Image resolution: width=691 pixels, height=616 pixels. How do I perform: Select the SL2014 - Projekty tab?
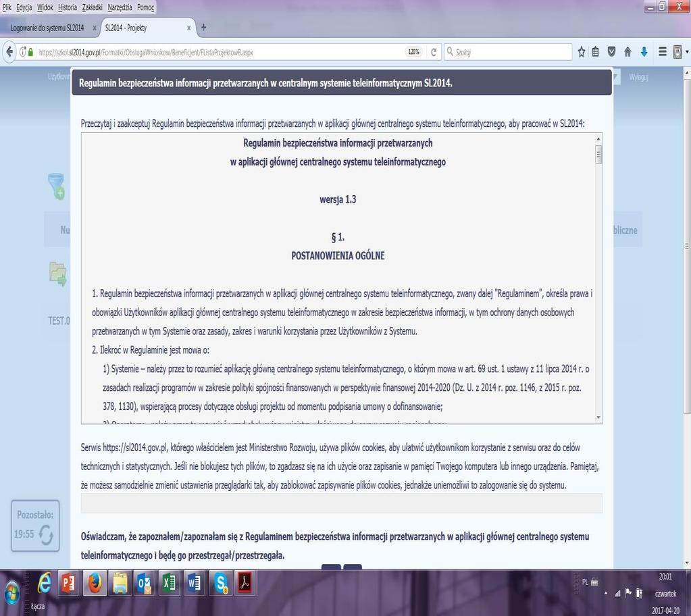[126, 28]
